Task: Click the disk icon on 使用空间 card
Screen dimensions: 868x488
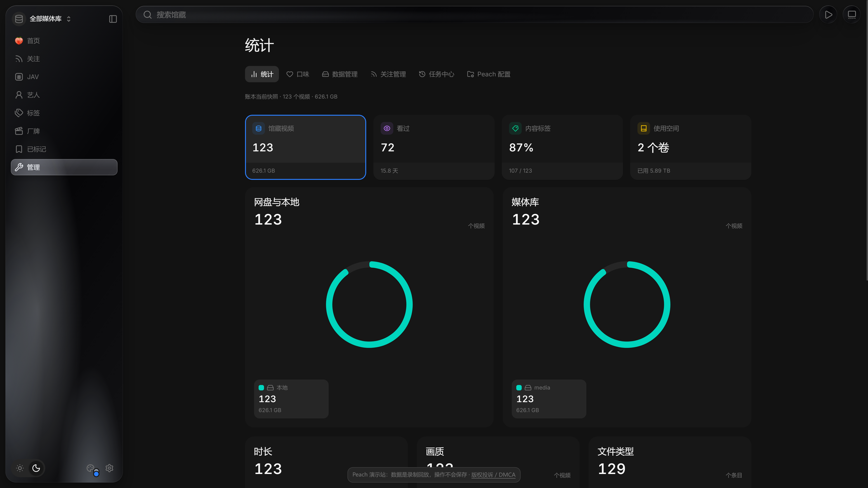Action: tap(644, 128)
